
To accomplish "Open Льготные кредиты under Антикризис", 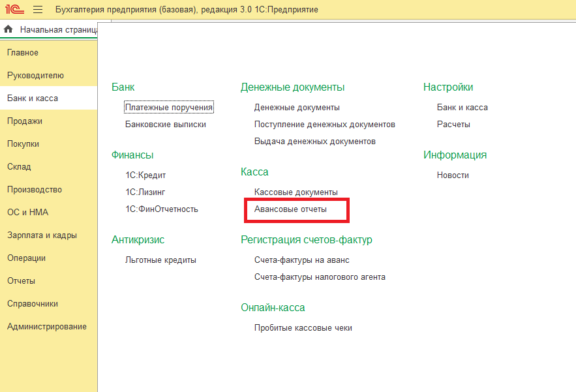I will coord(160,260).
